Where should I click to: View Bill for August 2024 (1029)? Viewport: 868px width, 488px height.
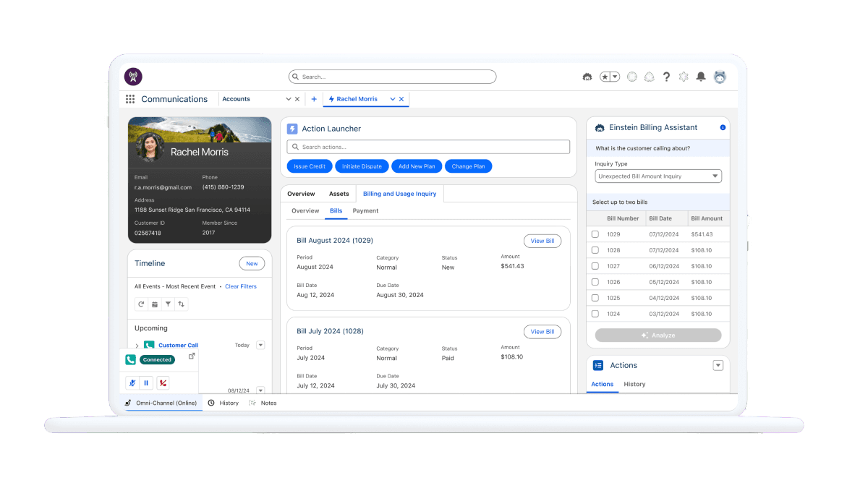(x=542, y=241)
